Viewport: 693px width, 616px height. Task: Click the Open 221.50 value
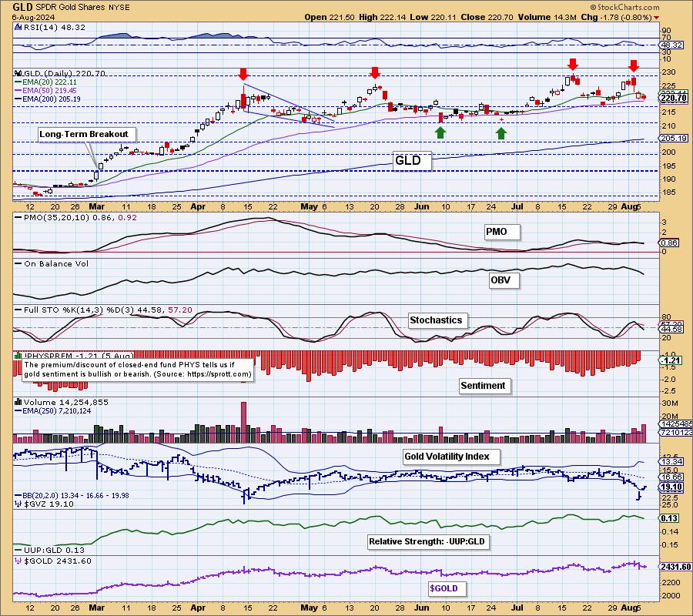330,17
